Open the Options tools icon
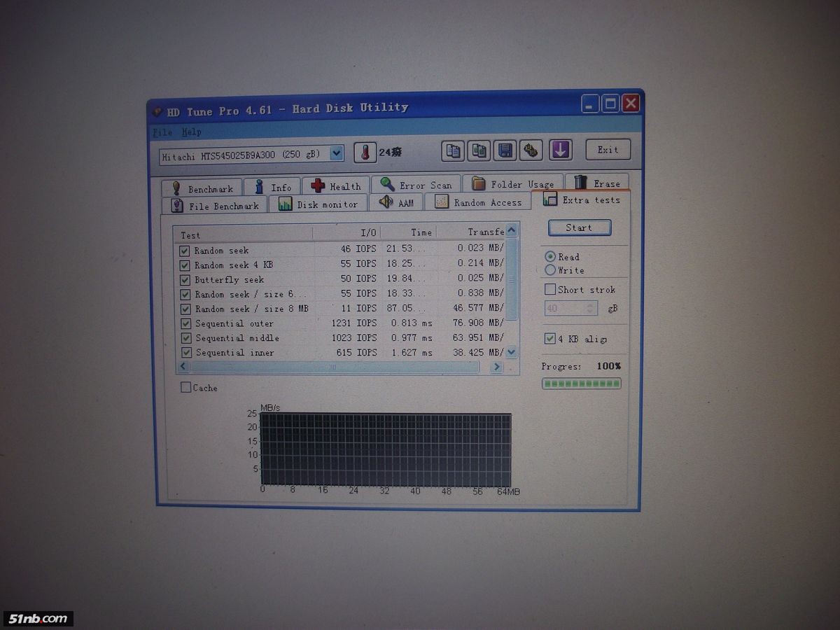Viewport: 840px width, 630px height. [x=532, y=150]
